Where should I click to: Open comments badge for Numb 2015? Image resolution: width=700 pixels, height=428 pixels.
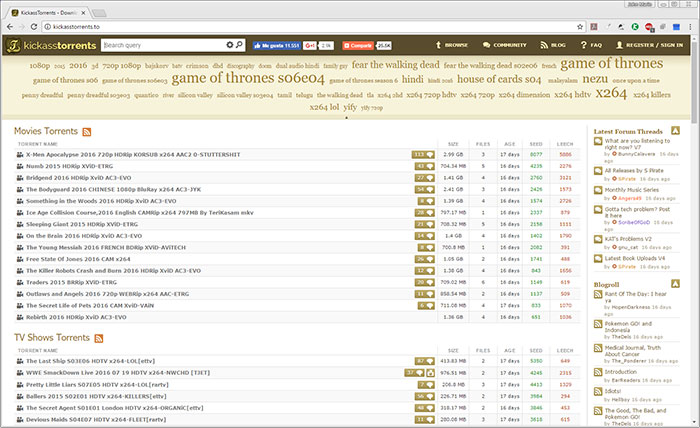(x=425, y=166)
